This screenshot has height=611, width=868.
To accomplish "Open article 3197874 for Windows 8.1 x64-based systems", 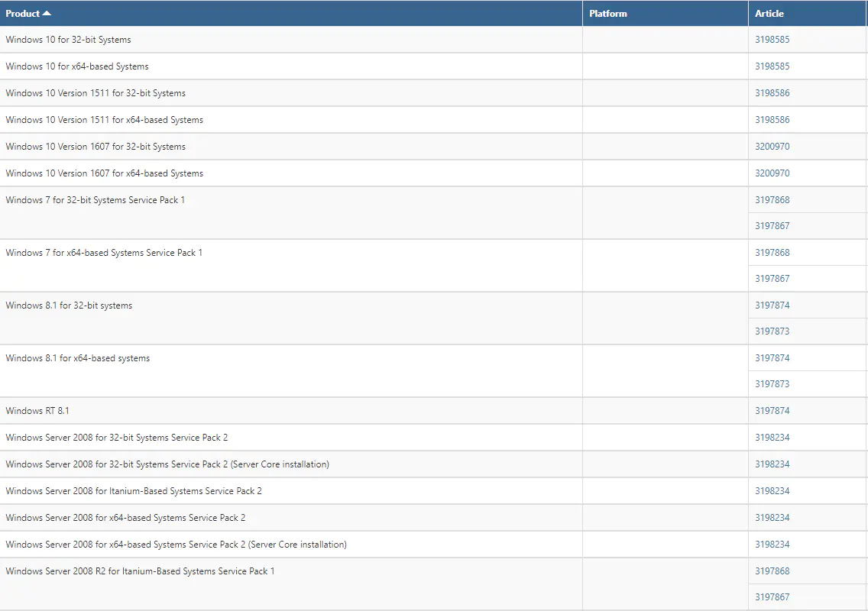I will 772,358.
